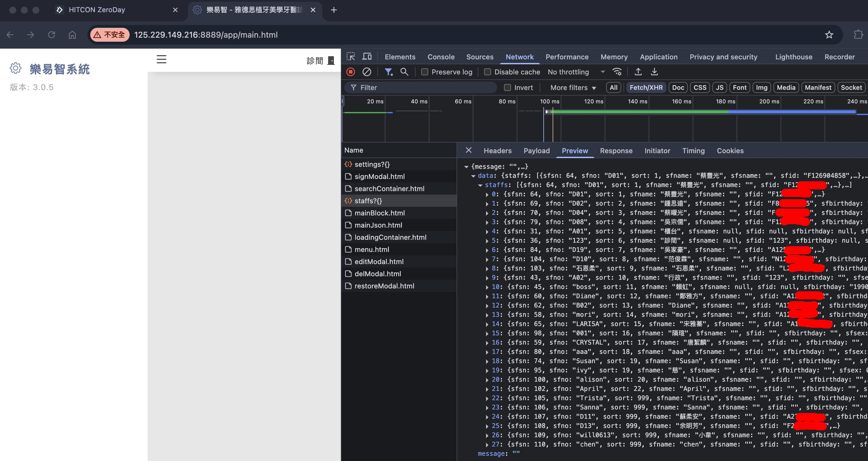The image size is (868, 461).
Task: Toggle the Font type filter
Action: [740, 88]
